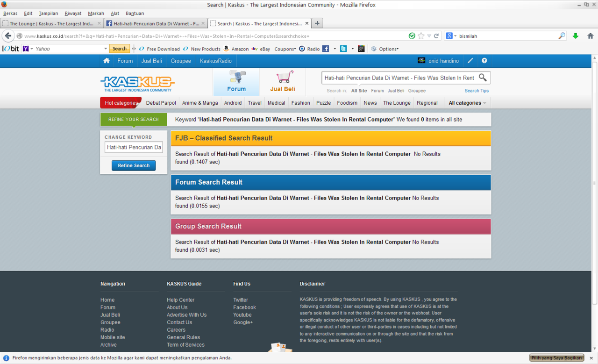Open the Riwayat menu
The width and height of the screenshot is (598, 364).
click(x=73, y=13)
